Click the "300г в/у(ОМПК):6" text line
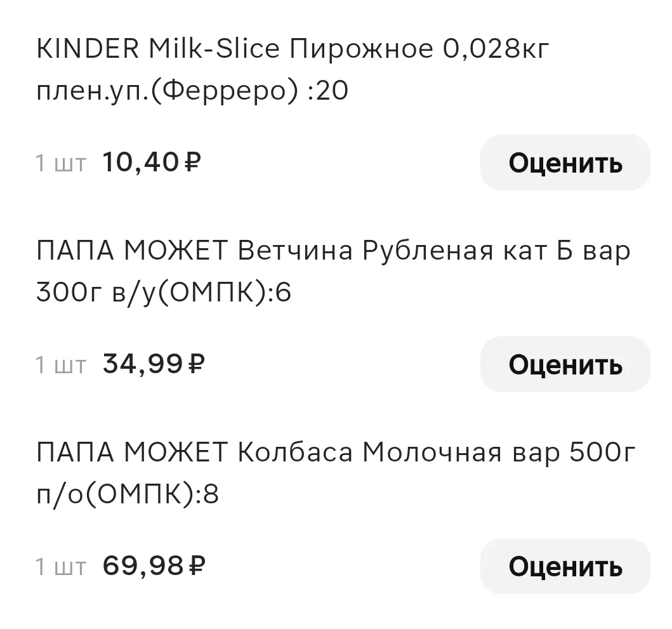Screen dimensions: 672x629 pyautogui.click(x=164, y=293)
